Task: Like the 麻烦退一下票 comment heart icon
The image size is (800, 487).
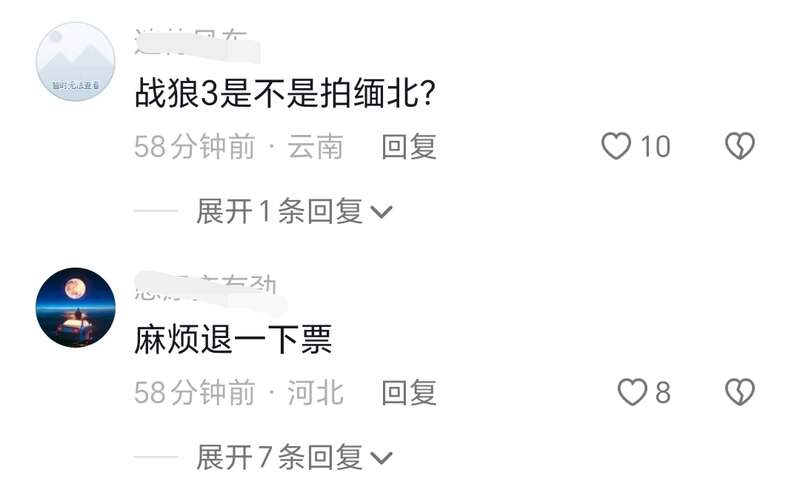Action: [x=632, y=392]
